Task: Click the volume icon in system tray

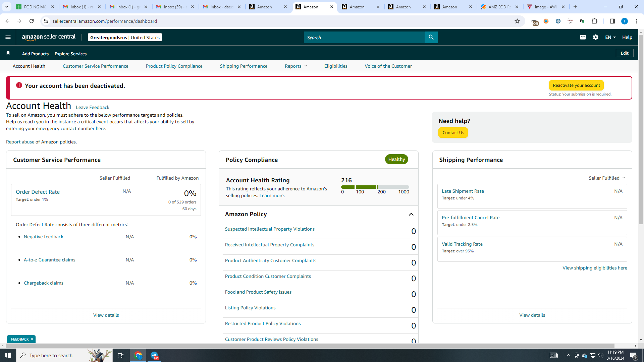Action: [x=600, y=355]
